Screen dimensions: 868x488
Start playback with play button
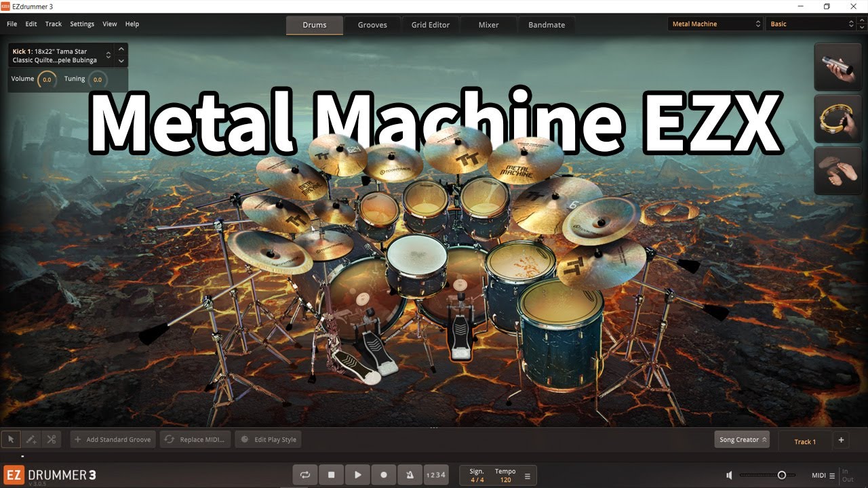point(357,475)
